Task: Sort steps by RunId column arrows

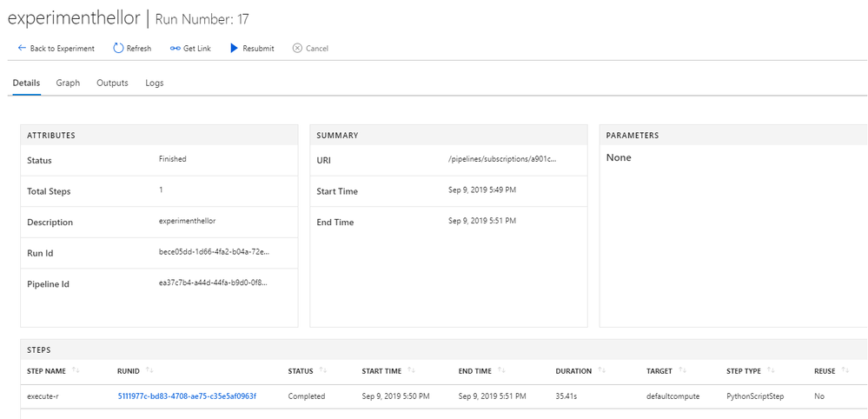Action: [150, 371]
